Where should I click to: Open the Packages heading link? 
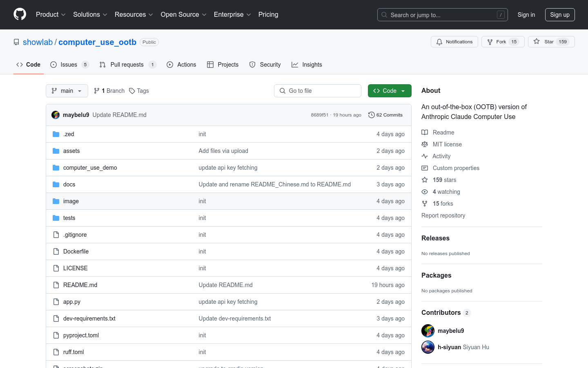(436, 275)
